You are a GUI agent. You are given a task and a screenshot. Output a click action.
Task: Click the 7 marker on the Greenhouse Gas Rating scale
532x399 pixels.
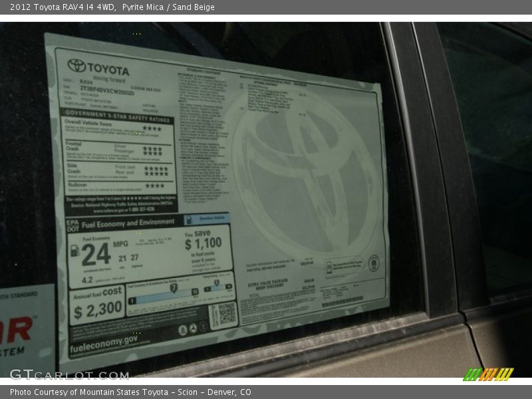click(x=174, y=288)
